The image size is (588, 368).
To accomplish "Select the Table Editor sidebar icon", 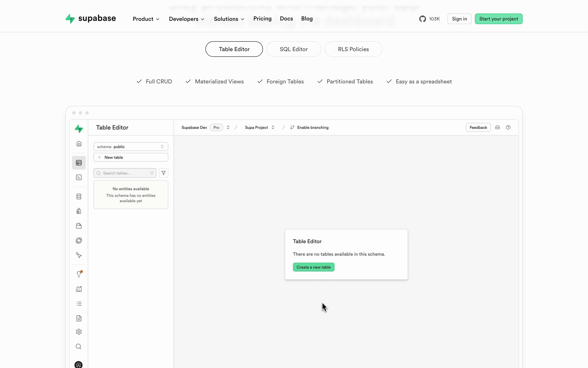I will (79, 163).
